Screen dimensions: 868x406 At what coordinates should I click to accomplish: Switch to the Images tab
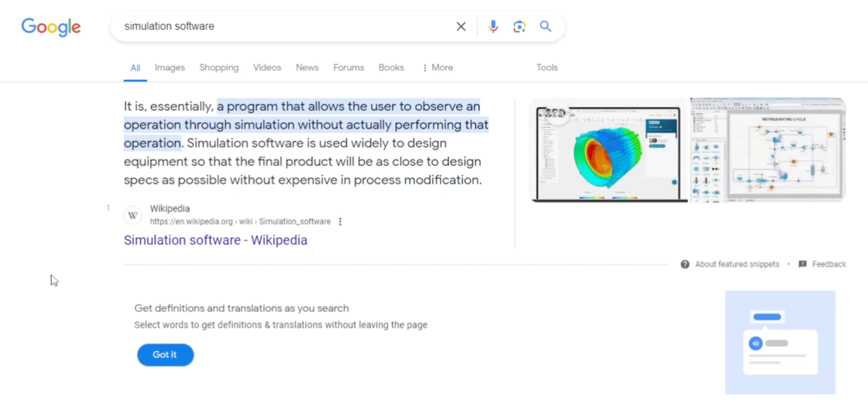point(169,67)
